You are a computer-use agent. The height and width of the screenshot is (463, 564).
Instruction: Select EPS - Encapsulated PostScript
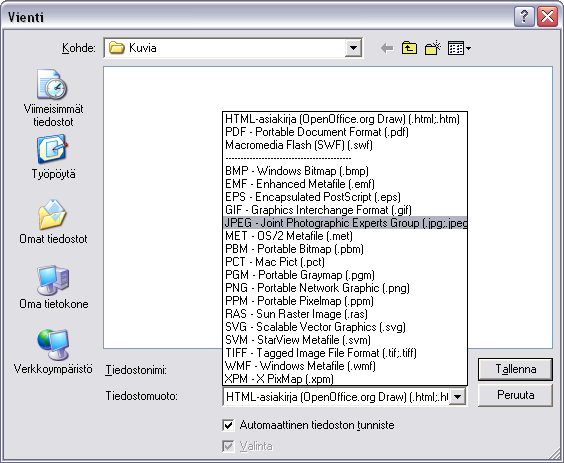[345, 197]
